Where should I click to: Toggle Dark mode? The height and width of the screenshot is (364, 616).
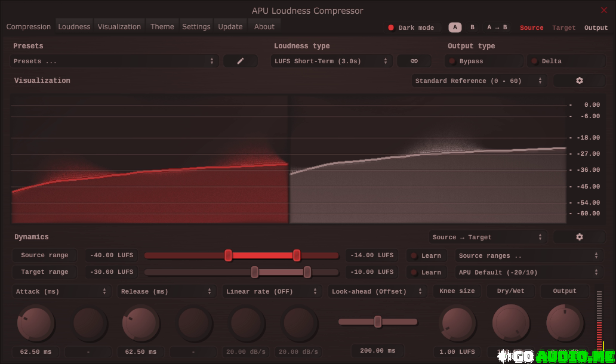[x=411, y=27]
